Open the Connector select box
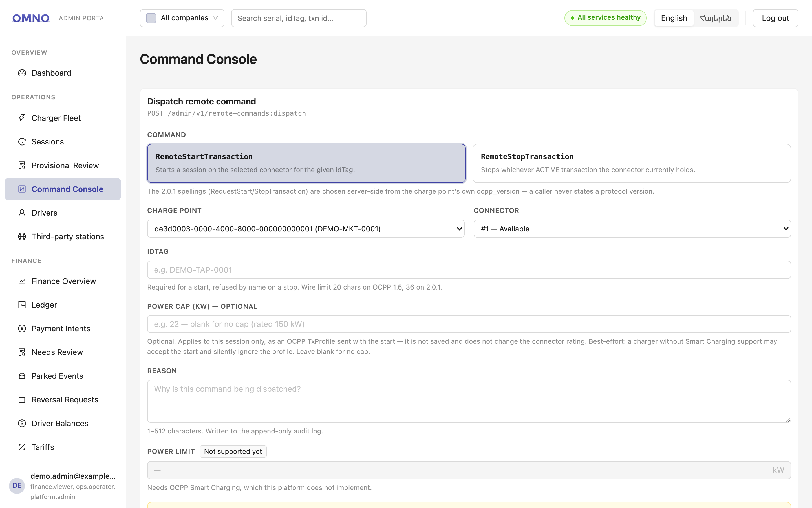The height and width of the screenshot is (508, 812). [x=632, y=229]
